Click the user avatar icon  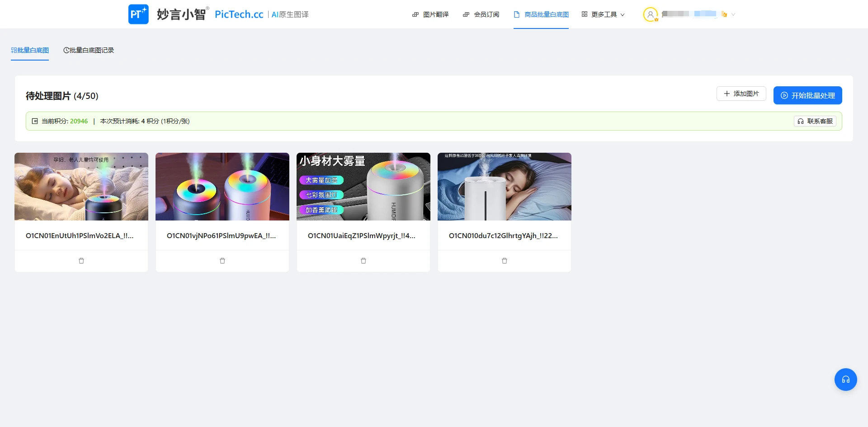coord(650,14)
